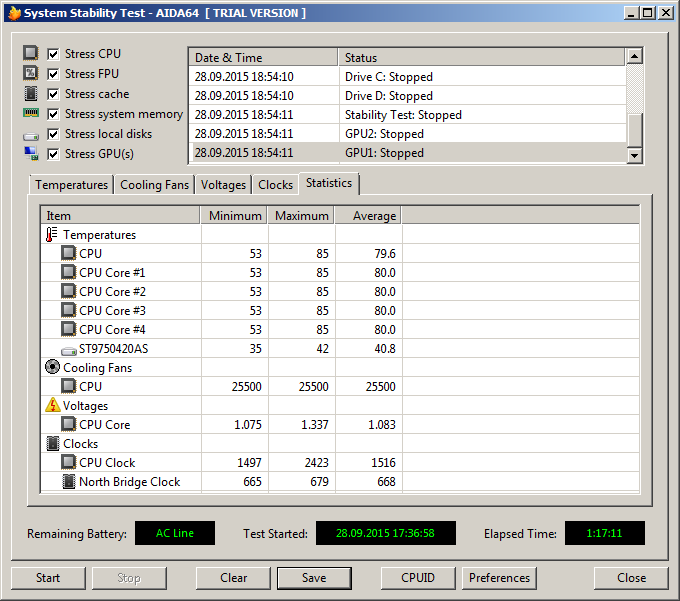680x601 pixels.
Task: Select the CPU Core #3 temperature row
Action: tap(112, 311)
